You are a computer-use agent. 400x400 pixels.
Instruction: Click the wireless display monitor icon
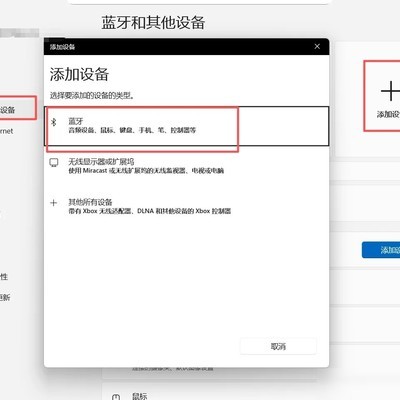[54, 162]
